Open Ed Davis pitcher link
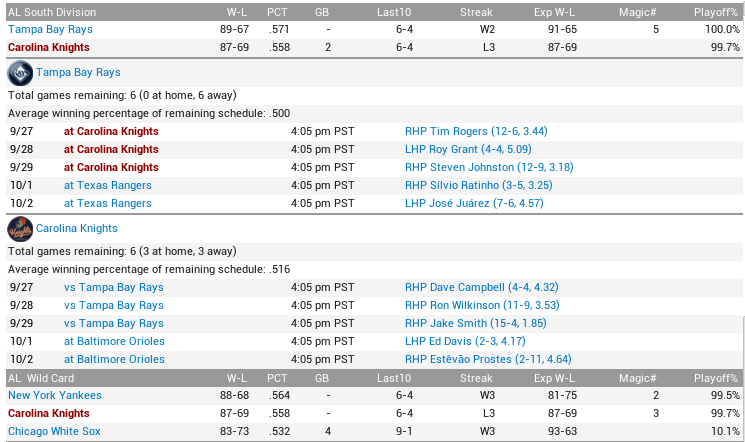Screen dimensions: 745x442 465,342
